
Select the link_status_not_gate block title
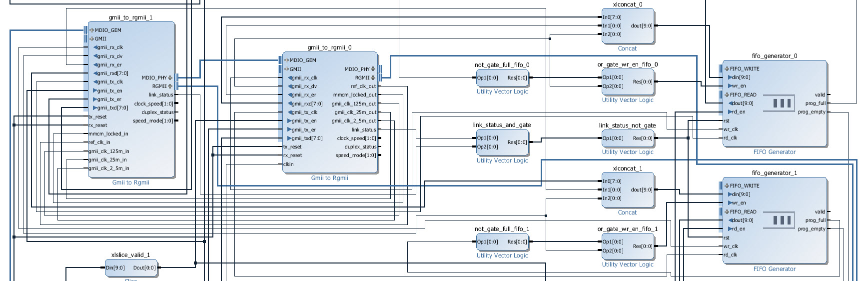pyautogui.click(x=628, y=125)
